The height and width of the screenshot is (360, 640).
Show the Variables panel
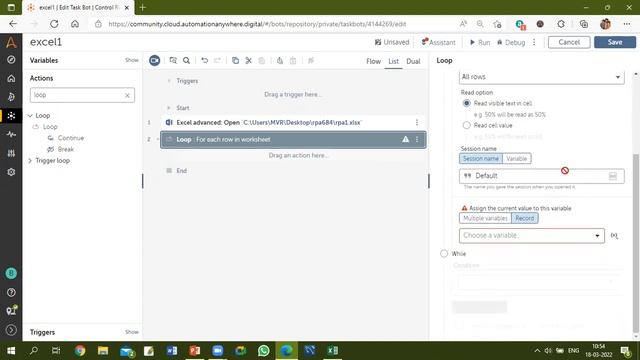pyautogui.click(x=131, y=60)
